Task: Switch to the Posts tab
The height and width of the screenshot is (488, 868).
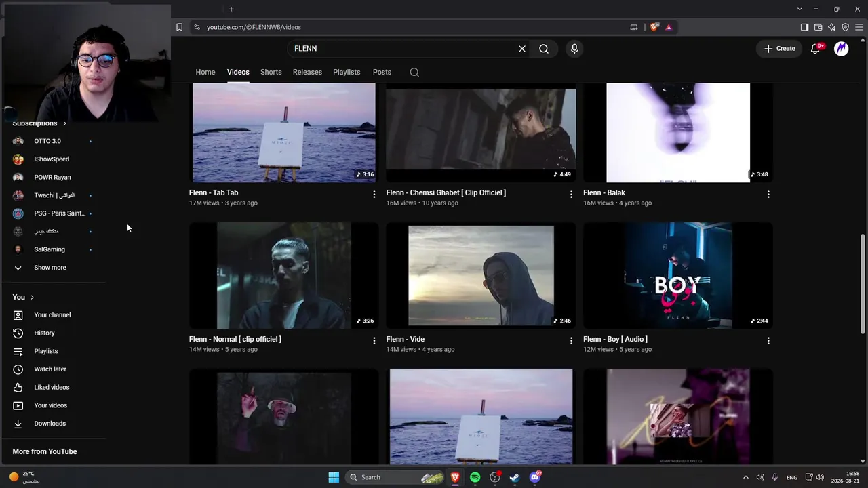Action: coord(382,72)
